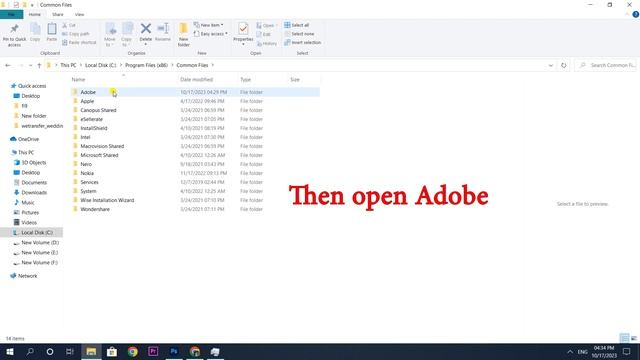Select the Microsoft Shared folder
This screenshot has width=640, height=360.
click(x=99, y=155)
